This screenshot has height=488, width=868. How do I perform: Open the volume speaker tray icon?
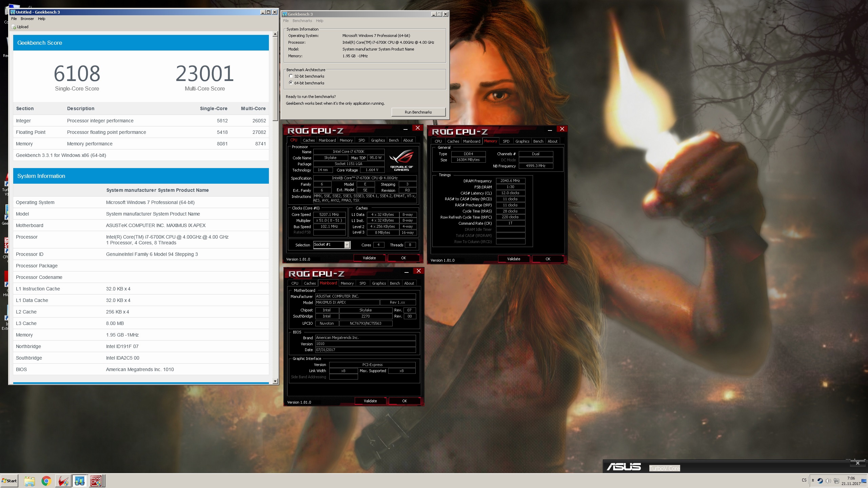pos(828,481)
